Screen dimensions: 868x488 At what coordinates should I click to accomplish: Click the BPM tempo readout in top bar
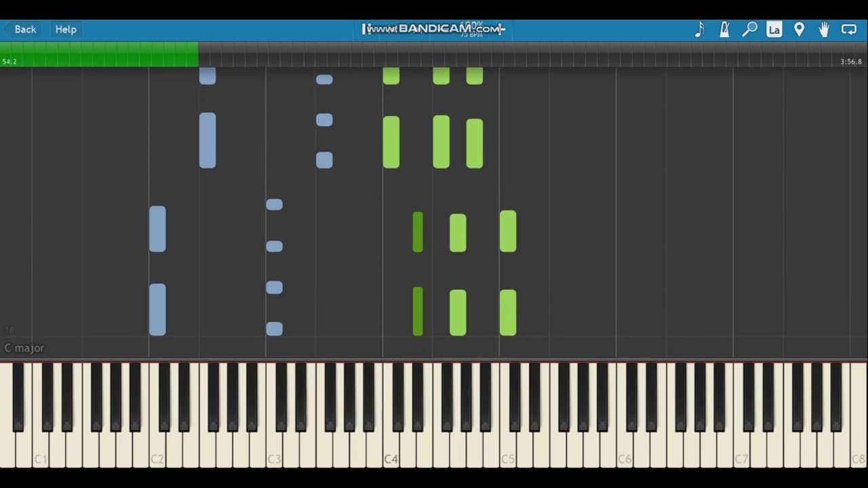pyautogui.click(x=472, y=34)
